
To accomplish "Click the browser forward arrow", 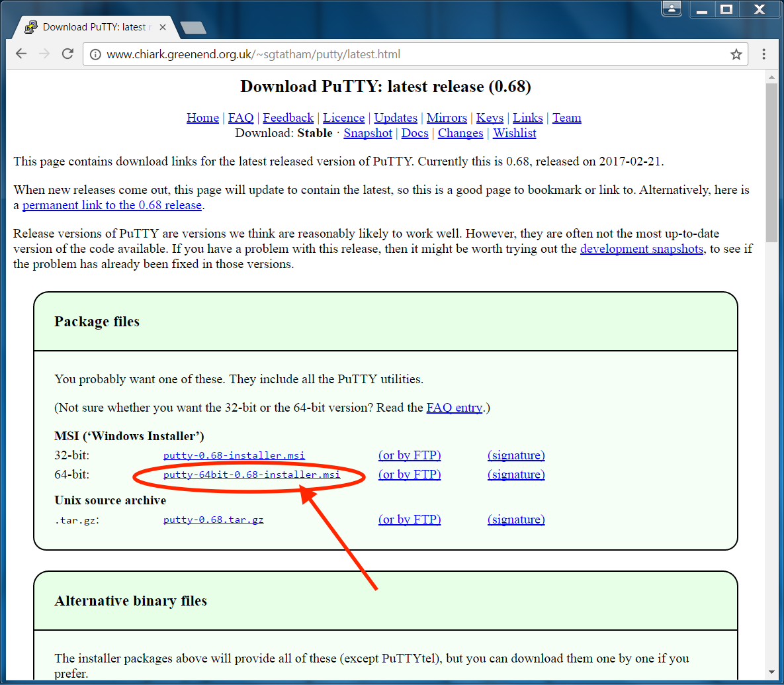I will [44, 54].
